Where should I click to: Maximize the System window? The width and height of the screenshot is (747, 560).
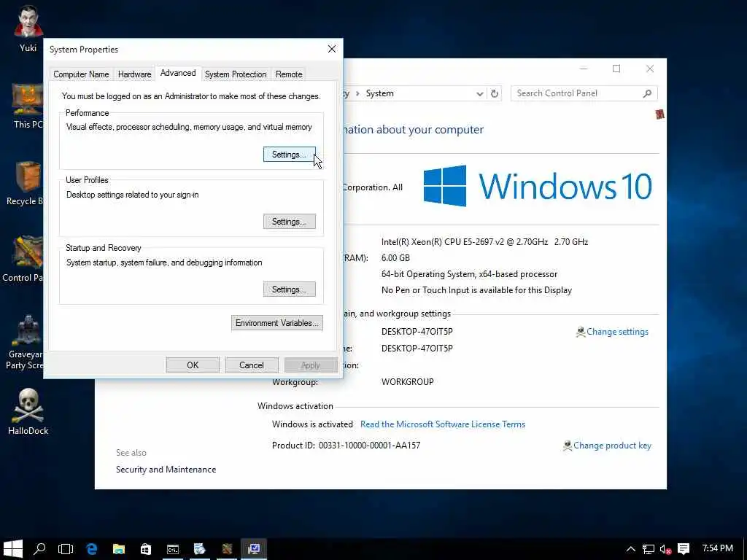tap(616, 69)
